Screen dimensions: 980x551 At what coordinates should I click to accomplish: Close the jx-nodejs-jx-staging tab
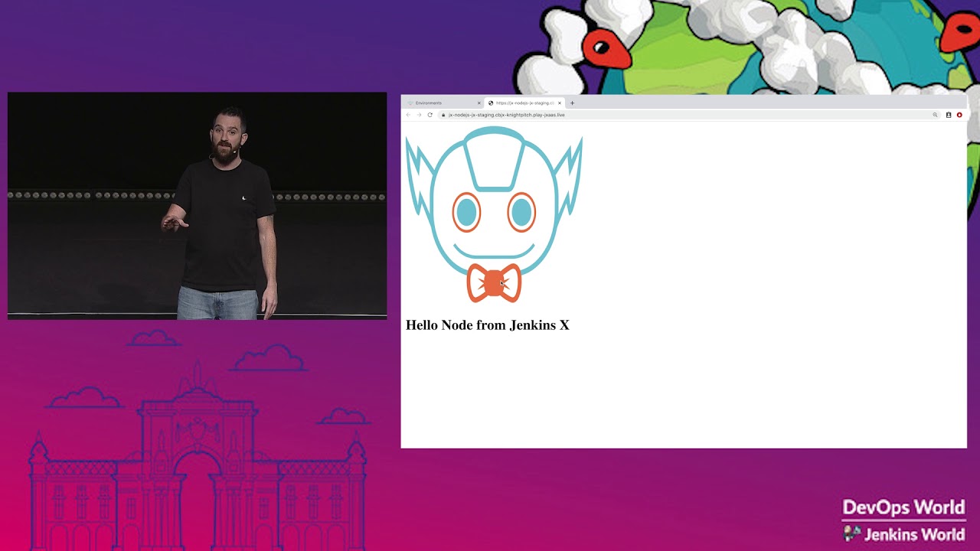pyautogui.click(x=560, y=103)
